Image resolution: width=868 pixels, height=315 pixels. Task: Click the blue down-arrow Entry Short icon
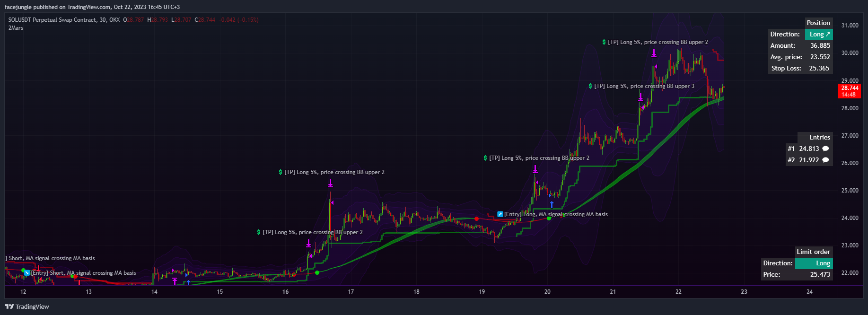27,273
